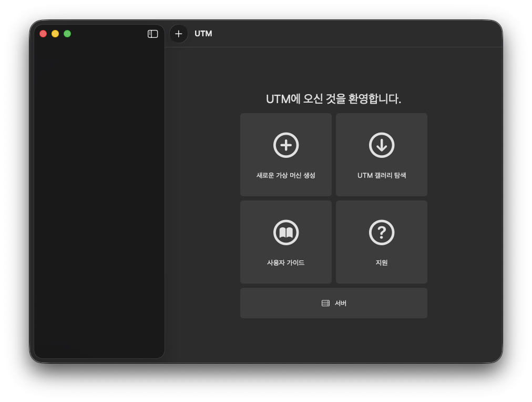Click the open book user guide icon

286,233
